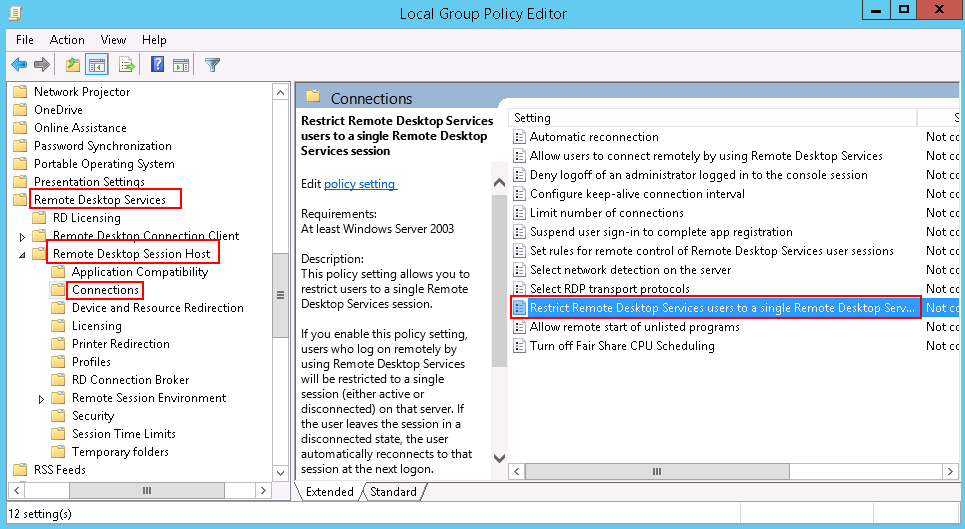
Task: Click tree pane scroll down arrow
Action: tap(280, 473)
